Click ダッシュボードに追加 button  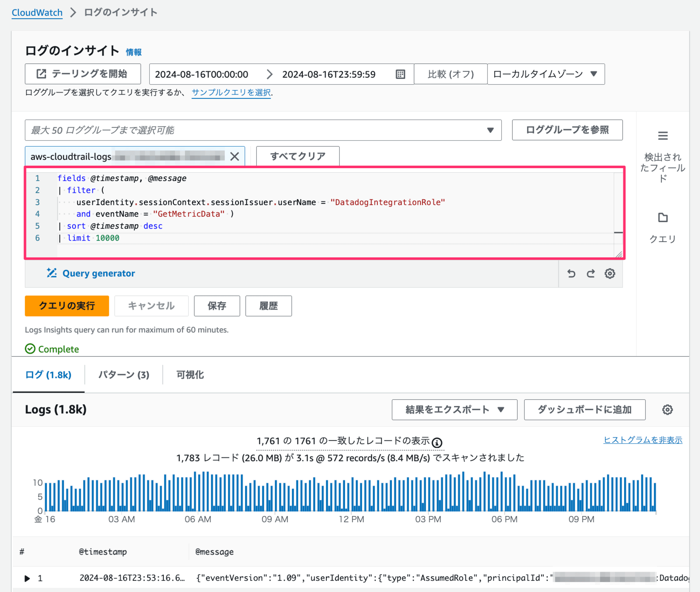coord(584,409)
